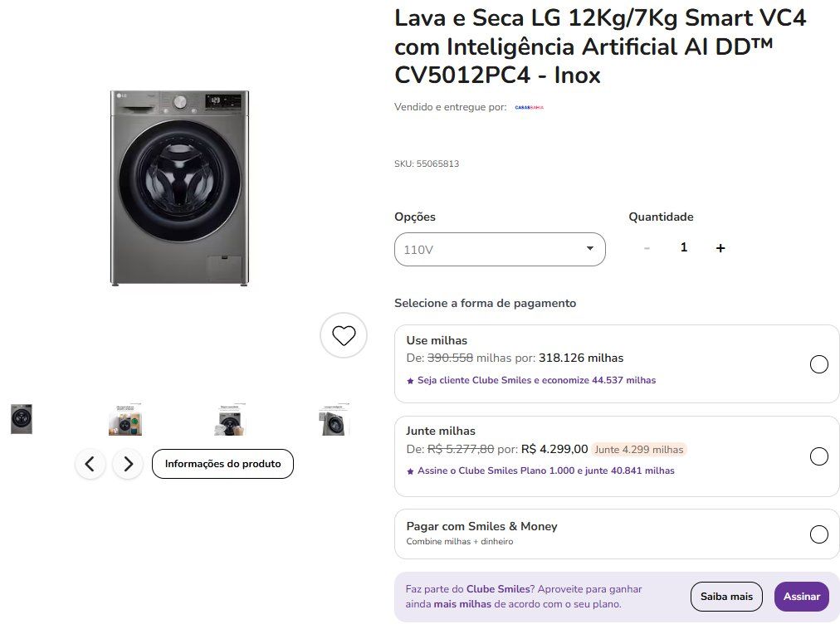
Task: Click the dropdown arrow in Opções
Action: (x=590, y=248)
